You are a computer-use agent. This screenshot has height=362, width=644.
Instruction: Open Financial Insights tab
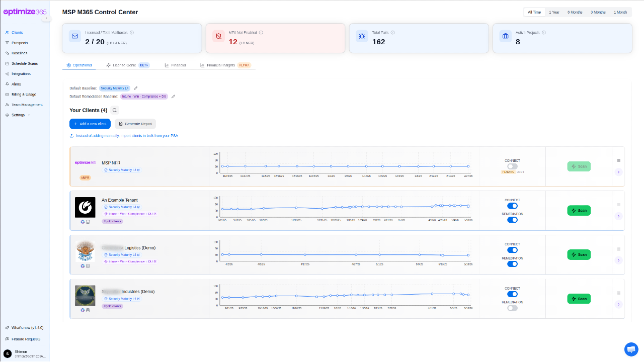[x=225, y=65]
